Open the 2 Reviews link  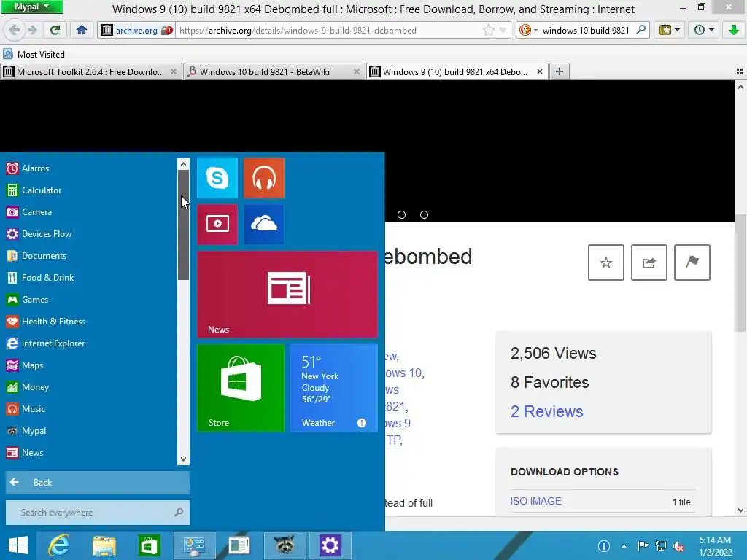coord(547,411)
